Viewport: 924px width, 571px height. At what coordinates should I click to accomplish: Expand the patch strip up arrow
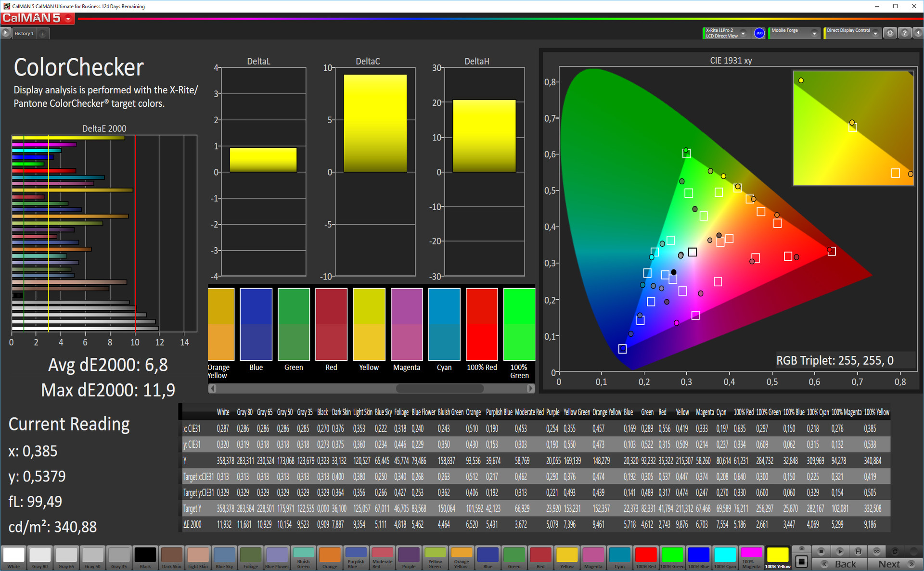coord(801,549)
